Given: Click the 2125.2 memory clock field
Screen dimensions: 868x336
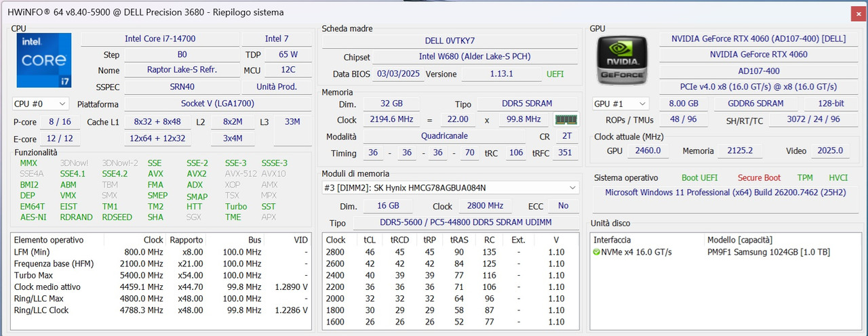Looking at the screenshot, I should [x=741, y=150].
